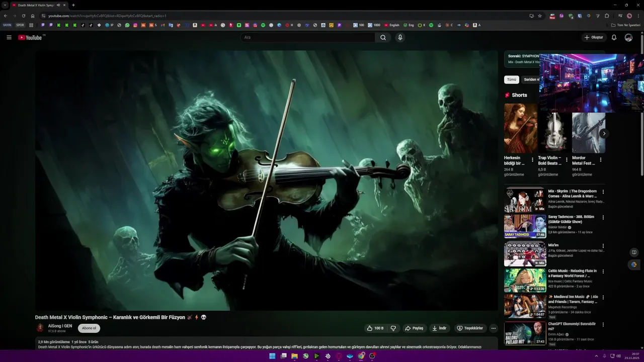Open the SPOR bookmark folder

coord(20,25)
